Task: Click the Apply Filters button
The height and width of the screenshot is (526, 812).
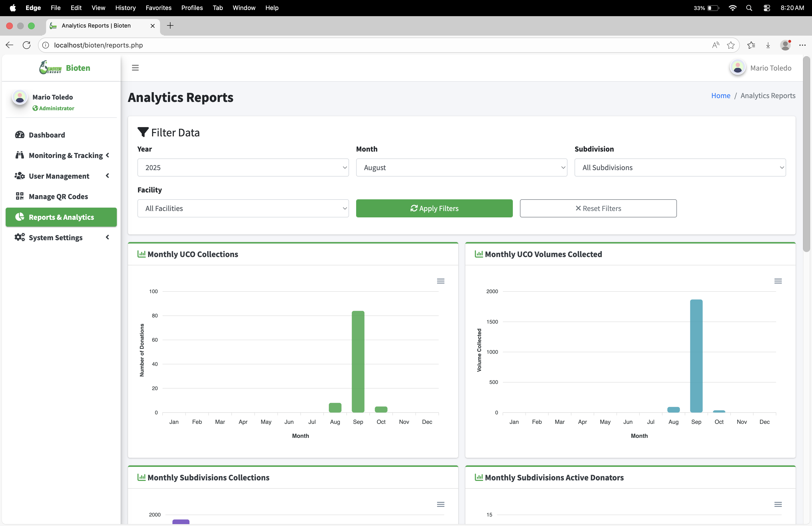Action: [x=434, y=208]
